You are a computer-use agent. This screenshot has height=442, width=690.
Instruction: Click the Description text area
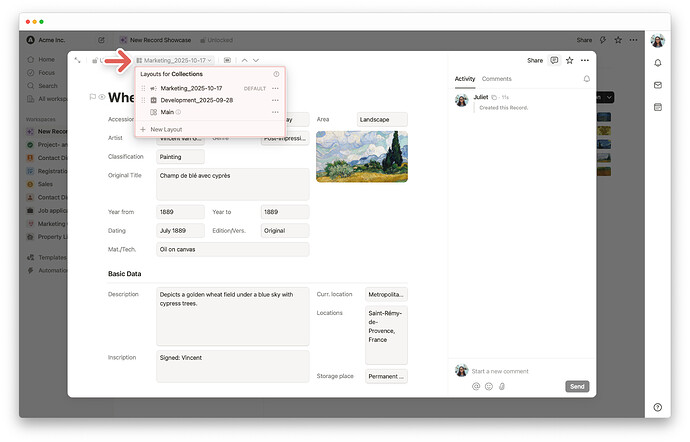[232, 317]
